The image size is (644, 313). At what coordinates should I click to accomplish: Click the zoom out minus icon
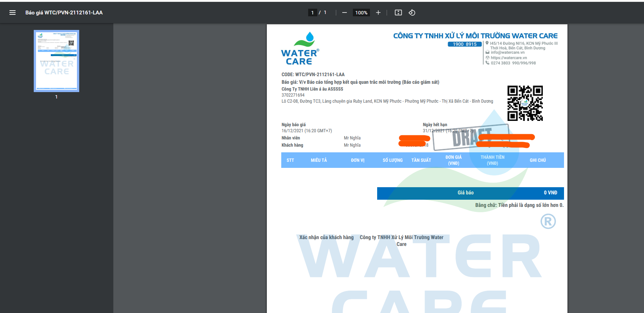coord(344,13)
